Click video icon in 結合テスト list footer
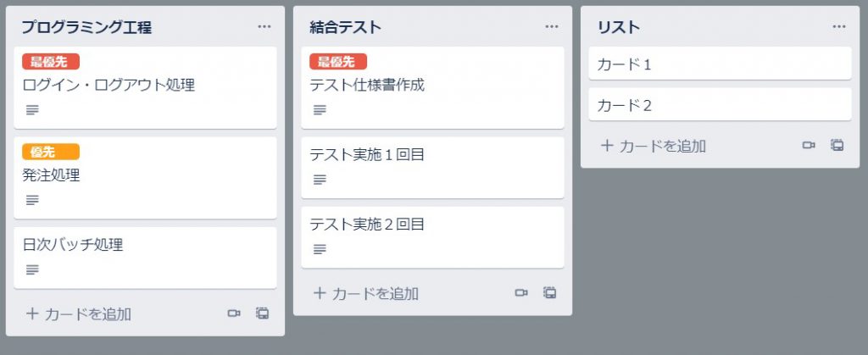This screenshot has height=355, width=868. coord(521,292)
